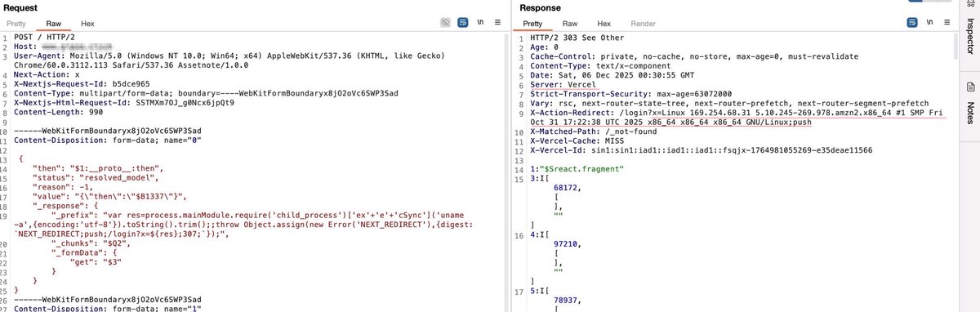Click the Response panel heading
Image resolution: width=980 pixels, height=312 pixels.
coord(541,7)
